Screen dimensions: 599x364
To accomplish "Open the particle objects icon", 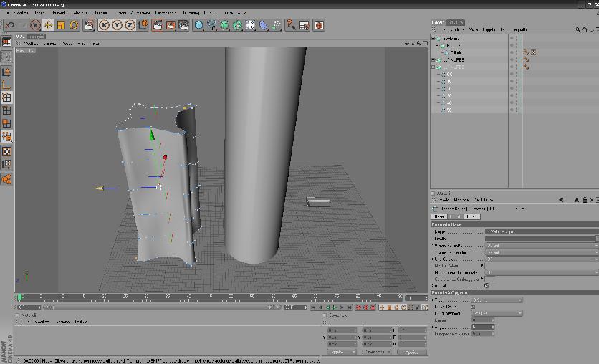I will pos(276,25).
